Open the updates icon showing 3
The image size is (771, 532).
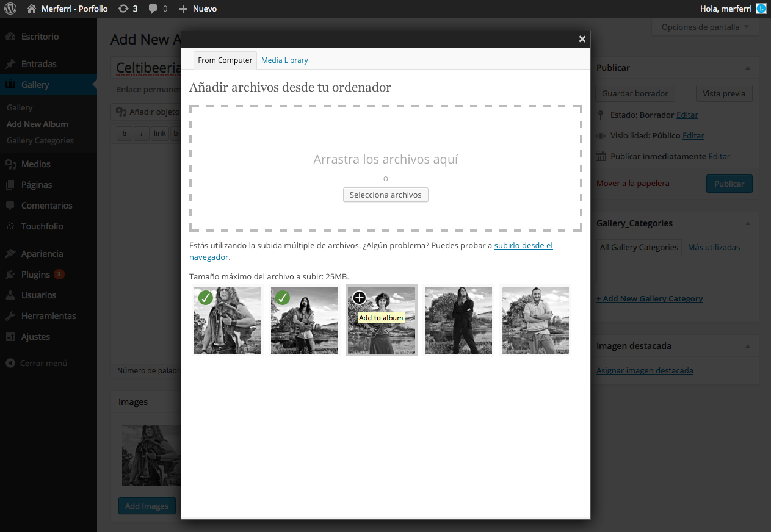pos(123,9)
